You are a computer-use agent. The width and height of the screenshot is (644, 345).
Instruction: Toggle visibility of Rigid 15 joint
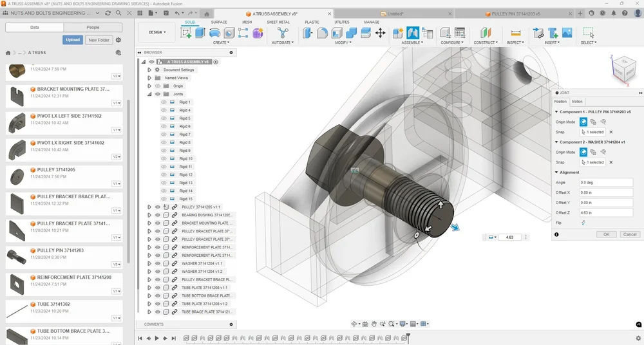coord(164,199)
